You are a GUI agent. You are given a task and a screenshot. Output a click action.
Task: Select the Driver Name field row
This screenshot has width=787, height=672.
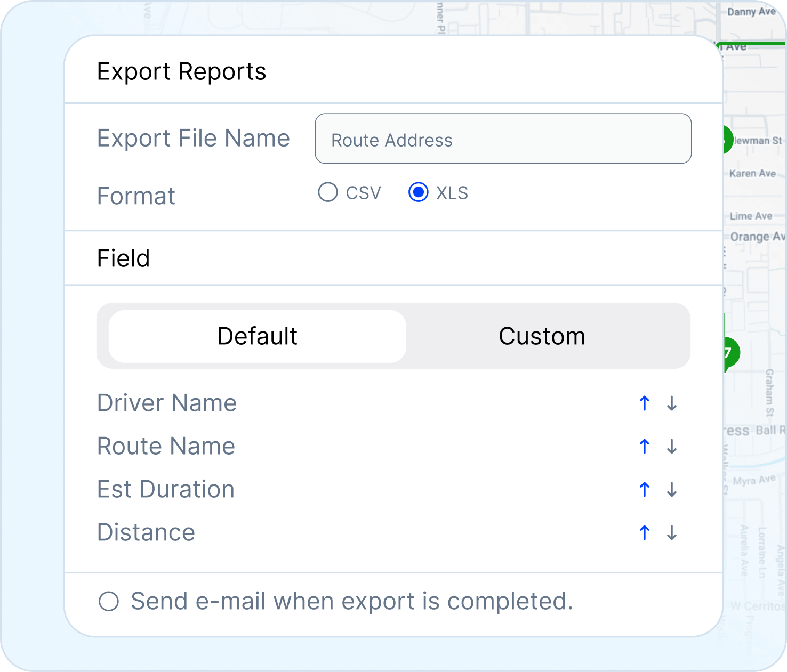[394, 403]
